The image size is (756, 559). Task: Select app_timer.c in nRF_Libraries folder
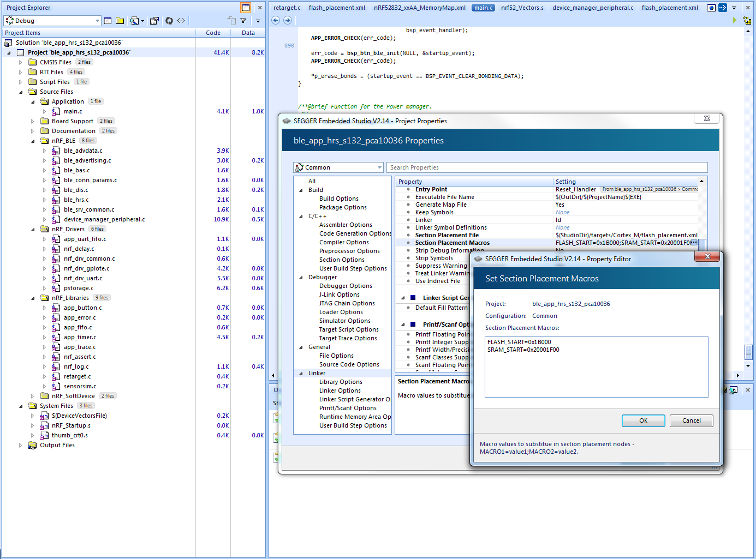(x=80, y=337)
